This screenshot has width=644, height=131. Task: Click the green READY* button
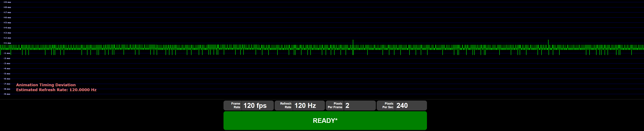tap(325, 120)
